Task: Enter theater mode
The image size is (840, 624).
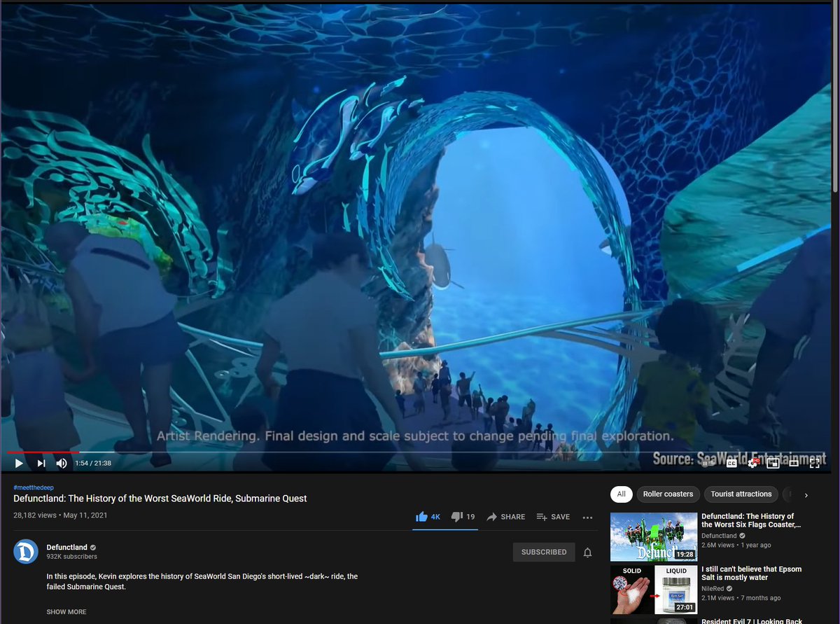Action: tap(794, 463)
